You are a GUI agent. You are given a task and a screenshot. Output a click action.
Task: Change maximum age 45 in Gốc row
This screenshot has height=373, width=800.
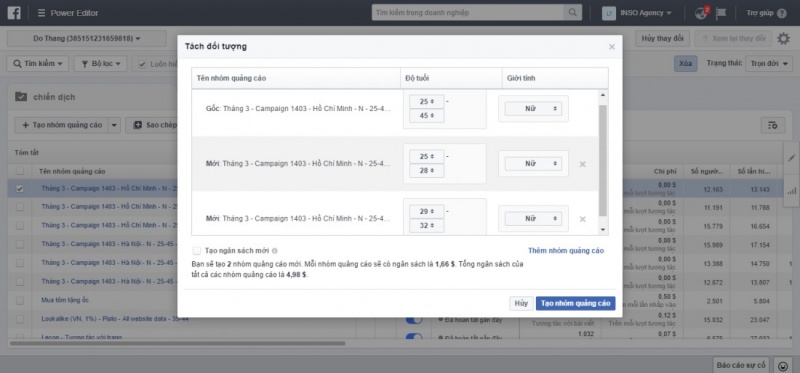point(427,116)
